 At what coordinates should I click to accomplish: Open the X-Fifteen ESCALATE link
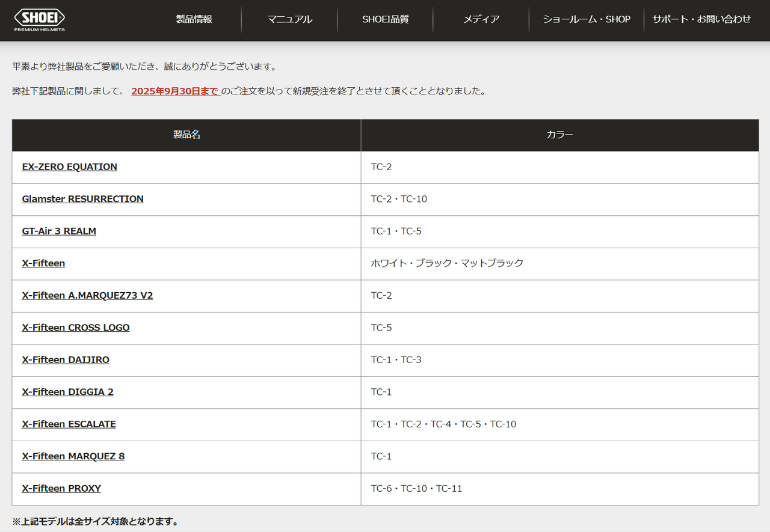[69, 424]
